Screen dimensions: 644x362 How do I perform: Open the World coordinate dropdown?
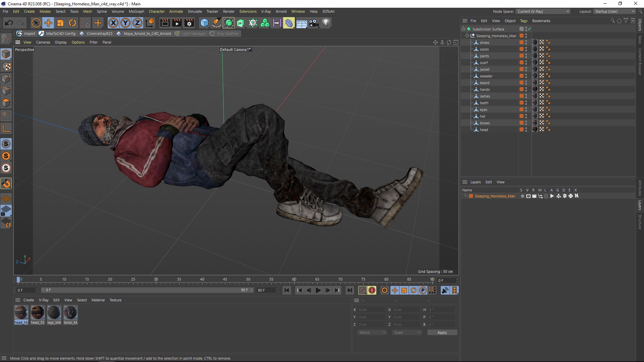click(372, 333)
